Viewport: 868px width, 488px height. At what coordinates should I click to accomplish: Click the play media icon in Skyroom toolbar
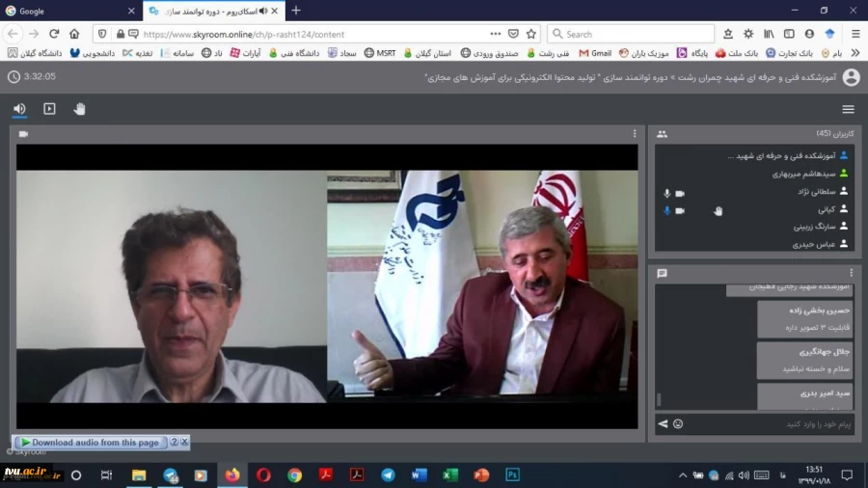pos(49,109)
